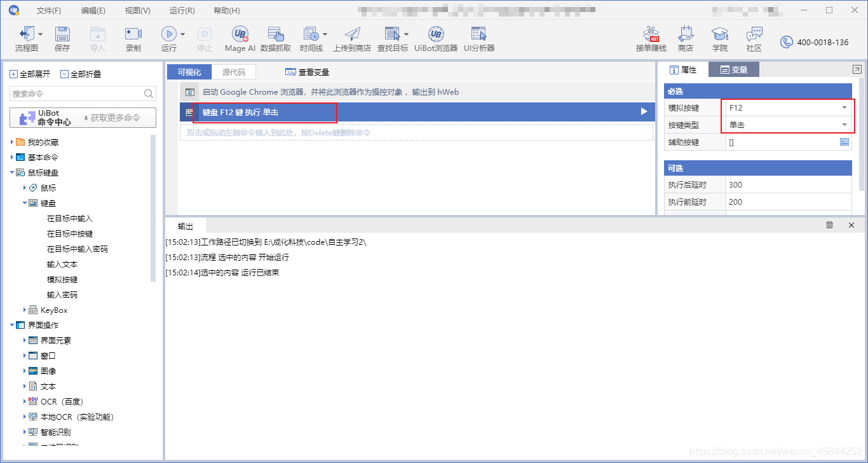Expand all with 全部展开
This screenshot has height=463, width=868.
pos(30,74)
